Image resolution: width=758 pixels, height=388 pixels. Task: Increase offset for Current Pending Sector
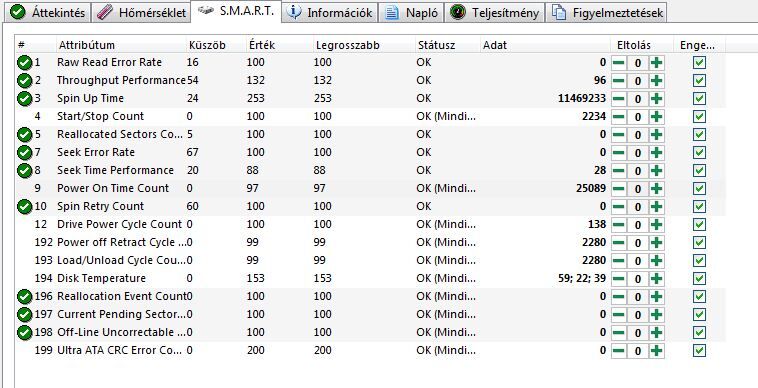click(656, 315)
